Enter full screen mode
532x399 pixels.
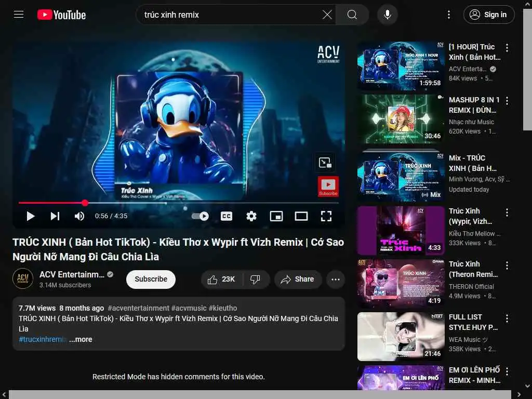point(326,216)
